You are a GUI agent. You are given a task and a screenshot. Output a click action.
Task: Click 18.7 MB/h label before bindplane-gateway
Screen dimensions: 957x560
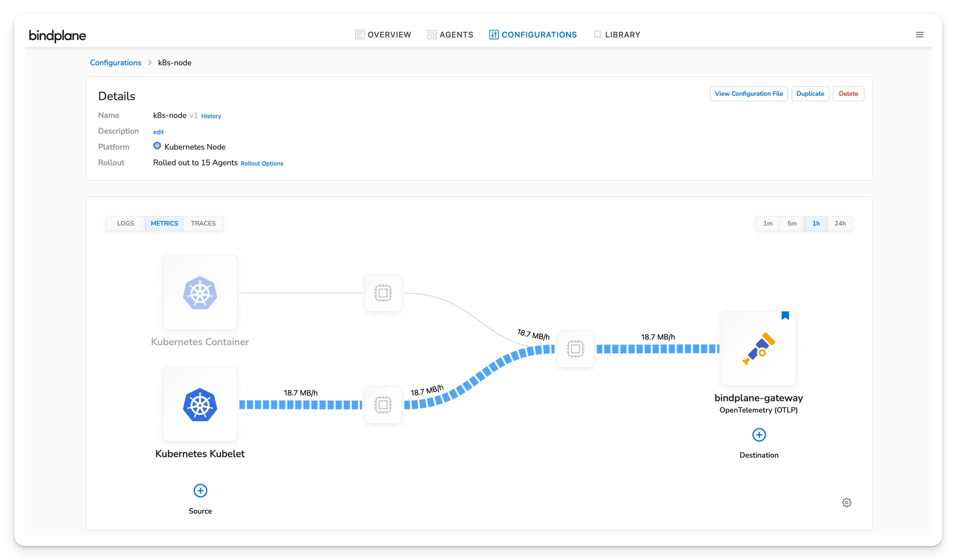click(x=658, y=337)
